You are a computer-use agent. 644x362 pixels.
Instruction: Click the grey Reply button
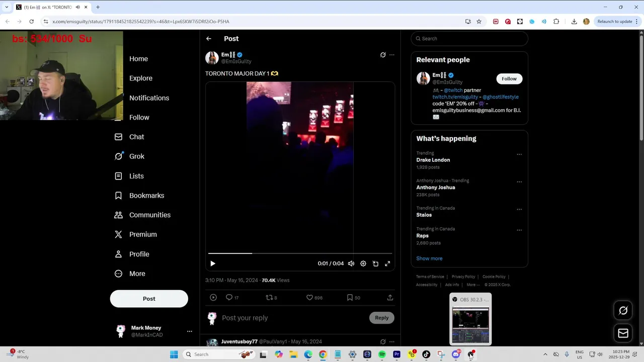pos(382,318)
